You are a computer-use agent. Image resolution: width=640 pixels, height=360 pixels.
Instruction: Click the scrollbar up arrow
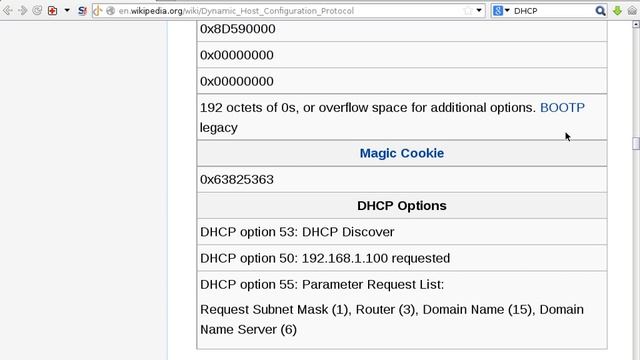click(636, 24)
